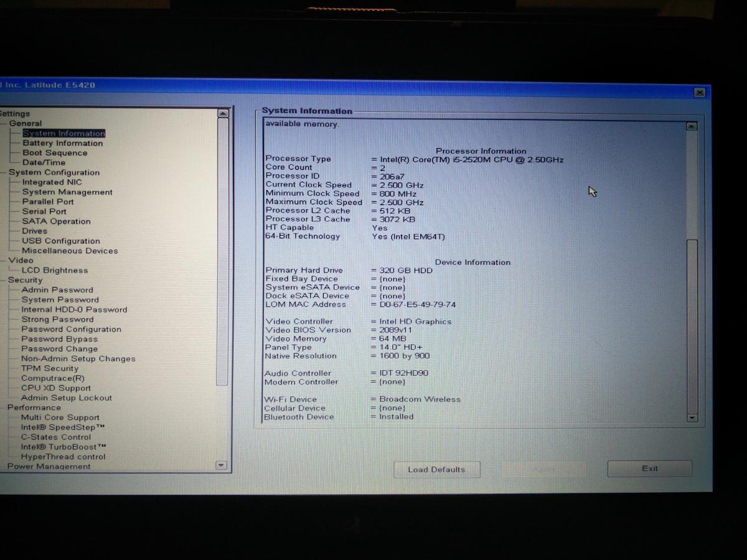
Task: Open Intel TurboBoost setting
Action: tap(63, 447)
